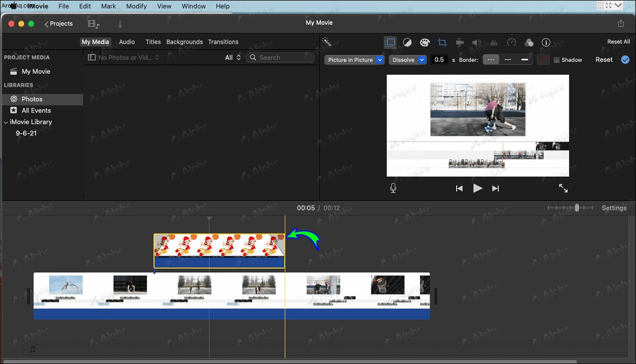636x364 pixels.
Task: Select the dashed no-border option
Action: 491,60
